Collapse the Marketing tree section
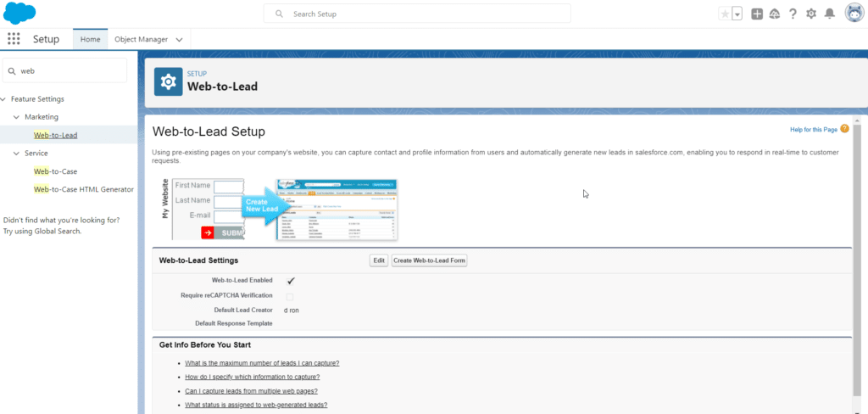 coord(17,117)
